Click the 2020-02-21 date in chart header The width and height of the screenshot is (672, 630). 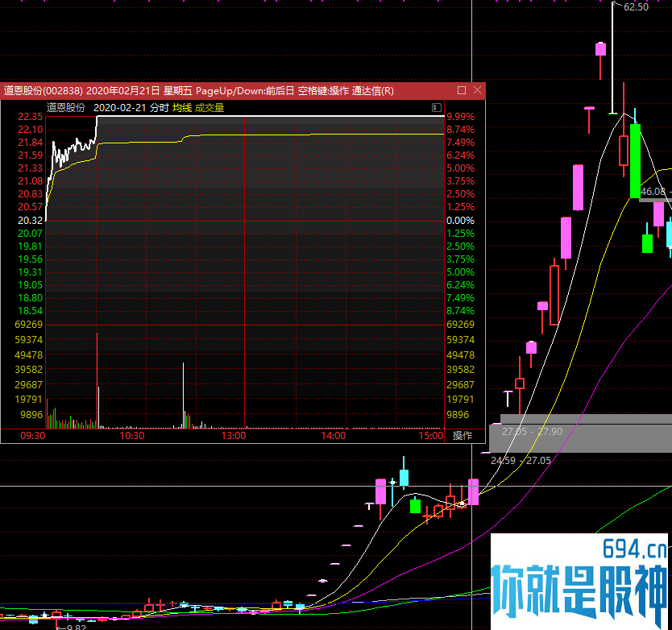point(119,108)
